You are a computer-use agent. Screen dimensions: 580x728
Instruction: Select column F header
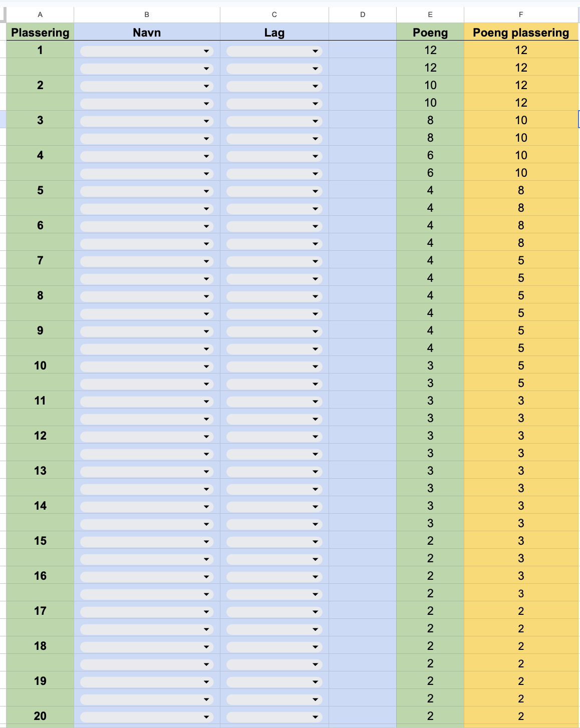click(x=521, y=15)
